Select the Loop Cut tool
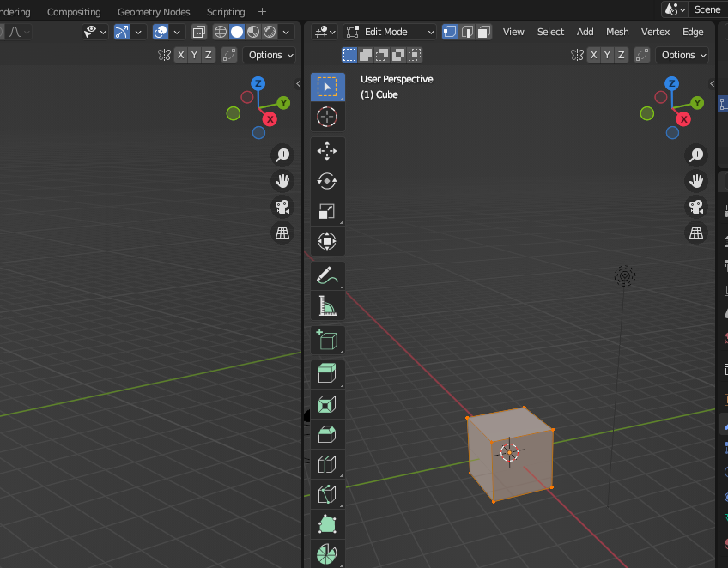This screenshot has width=728, height=568. [x=327, y=464]
